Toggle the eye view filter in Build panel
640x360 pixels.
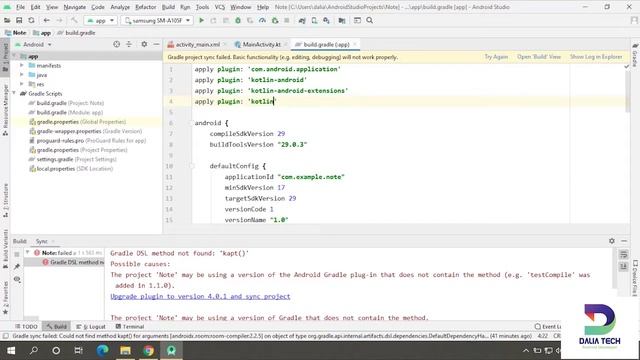coord(17,280)
